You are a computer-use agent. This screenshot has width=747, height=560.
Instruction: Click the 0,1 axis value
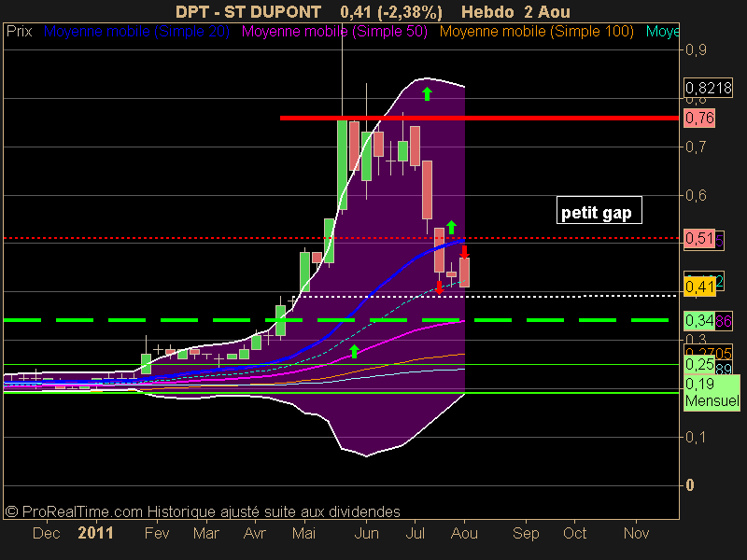[x=696, y=437]
